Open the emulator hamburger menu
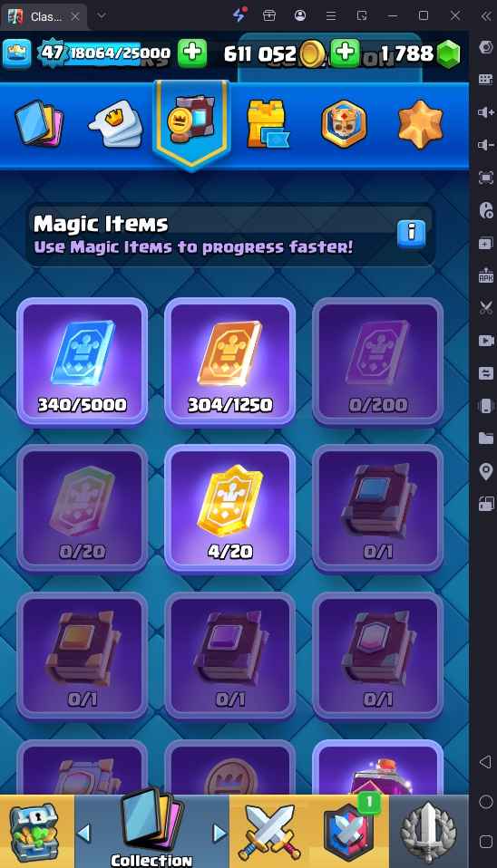The width and height of the screenshot is (497, 868). pos(331,15)
